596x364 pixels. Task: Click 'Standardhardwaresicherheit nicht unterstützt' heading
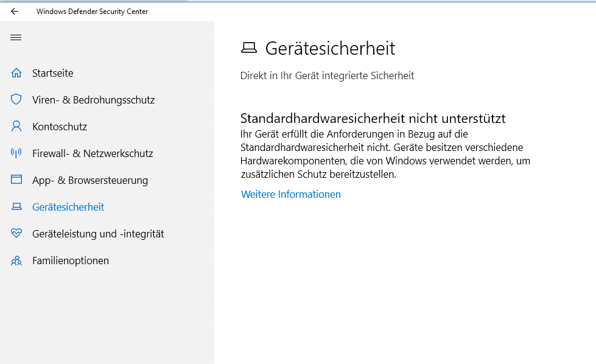click(373, 119)
